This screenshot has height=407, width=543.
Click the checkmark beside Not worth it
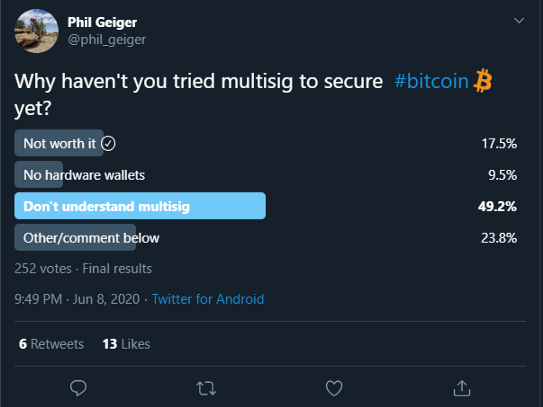coord(108,143)
